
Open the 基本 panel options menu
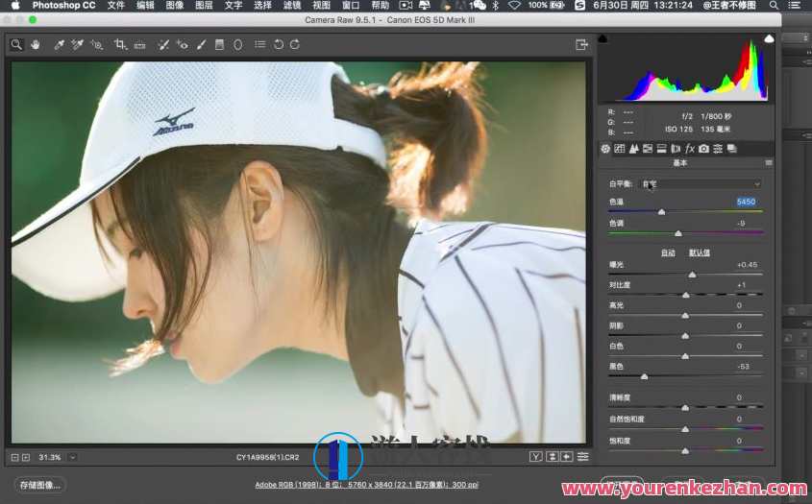tap(768, 163)
